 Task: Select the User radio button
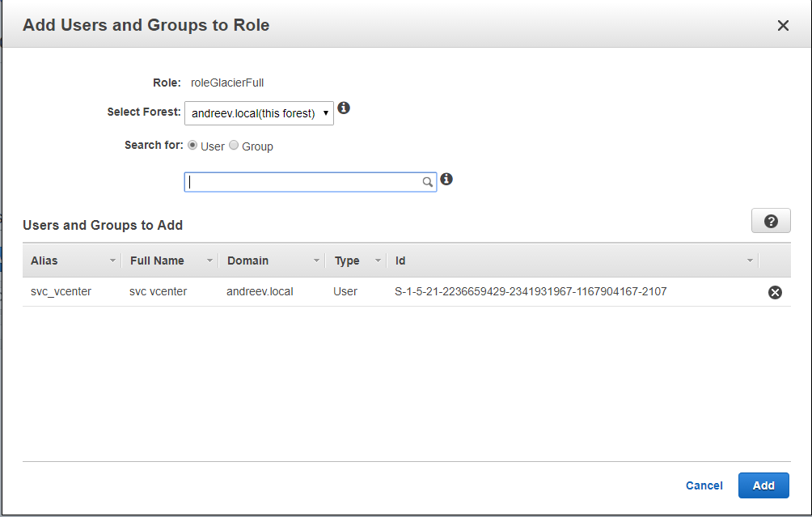click(192, 146)
